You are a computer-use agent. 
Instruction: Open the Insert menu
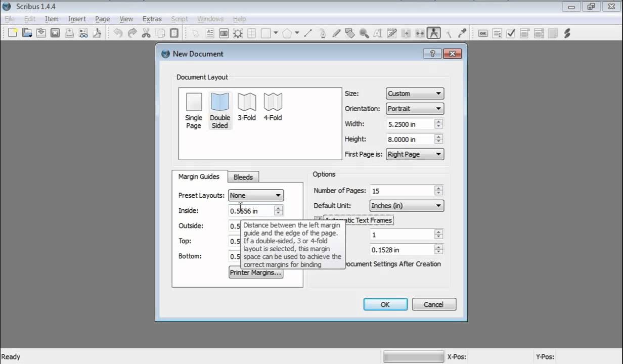point(77,19)
